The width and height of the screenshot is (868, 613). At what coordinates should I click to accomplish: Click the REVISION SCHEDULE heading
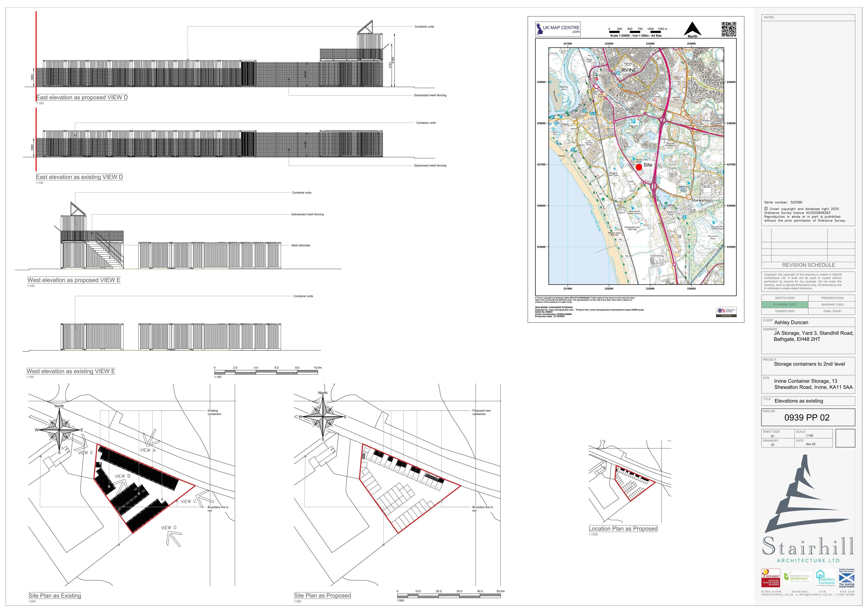pos(808,265)
